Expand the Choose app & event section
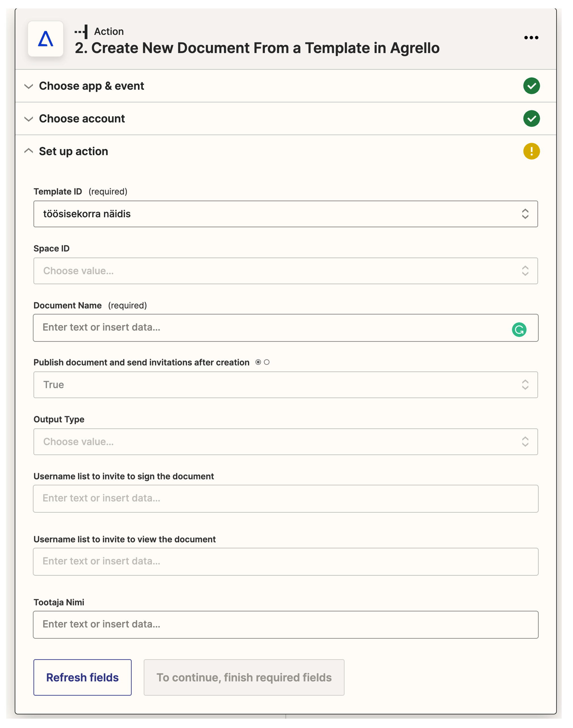 (29, 86)
